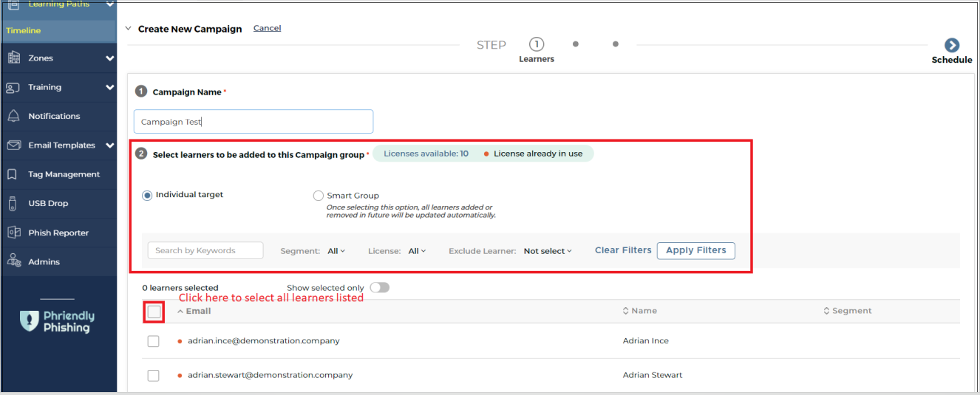Click the Phish Reporter icon

[13, 233]
